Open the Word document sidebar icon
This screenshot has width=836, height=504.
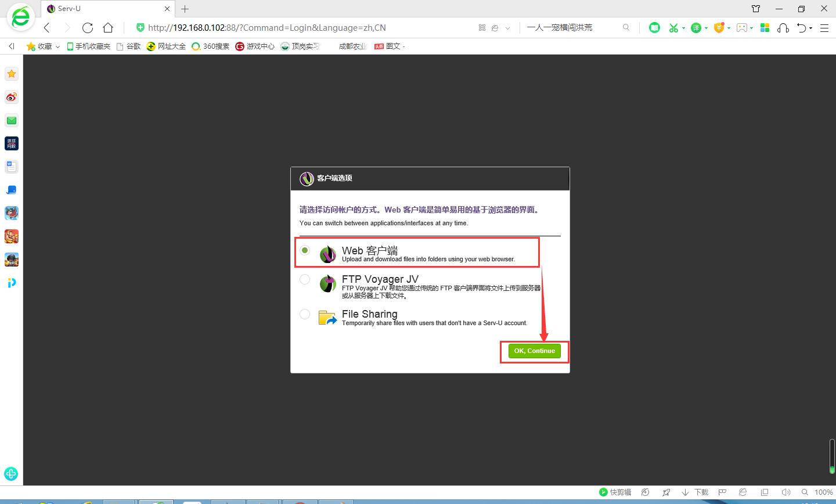coord(12,167)
